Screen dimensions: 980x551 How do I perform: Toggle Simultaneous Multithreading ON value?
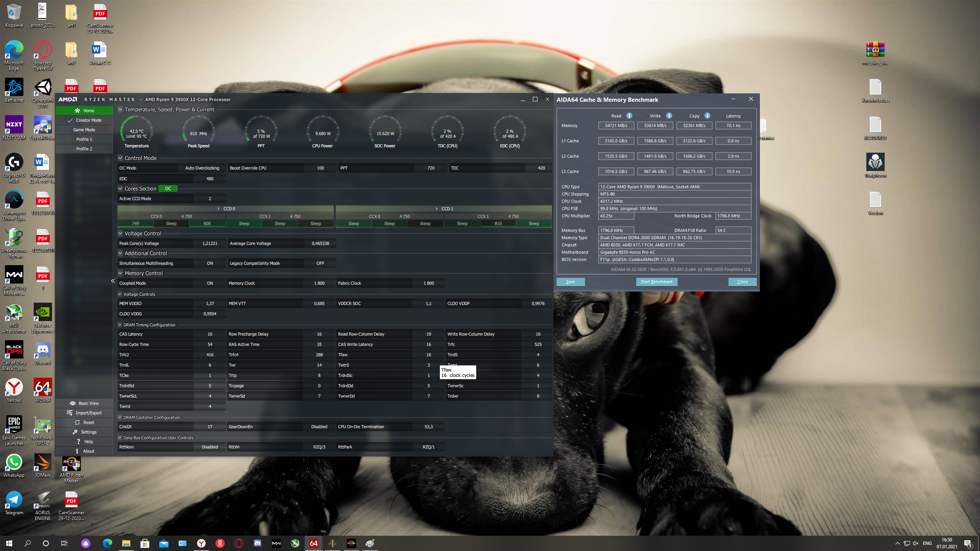pyautogui.click(x=210, y=263)
